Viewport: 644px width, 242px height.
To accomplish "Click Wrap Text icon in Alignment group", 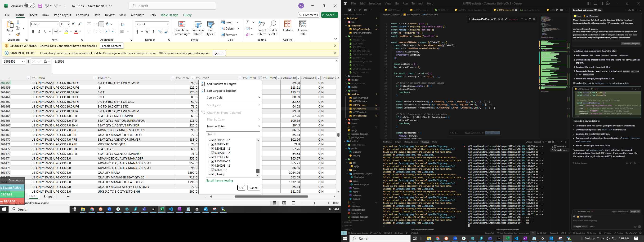I will tap(122, 24).
